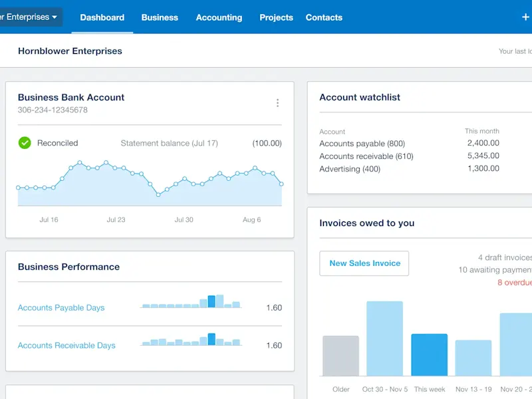Image resolution: width=532 pixels, height=399 pixels.
Task: Open the Contacts menu
Action: coord(324,17)
